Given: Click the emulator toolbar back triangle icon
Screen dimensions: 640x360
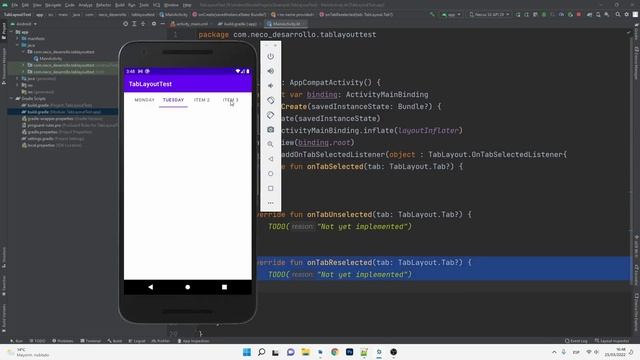Looking at the screenshot, I should point(270,159).
